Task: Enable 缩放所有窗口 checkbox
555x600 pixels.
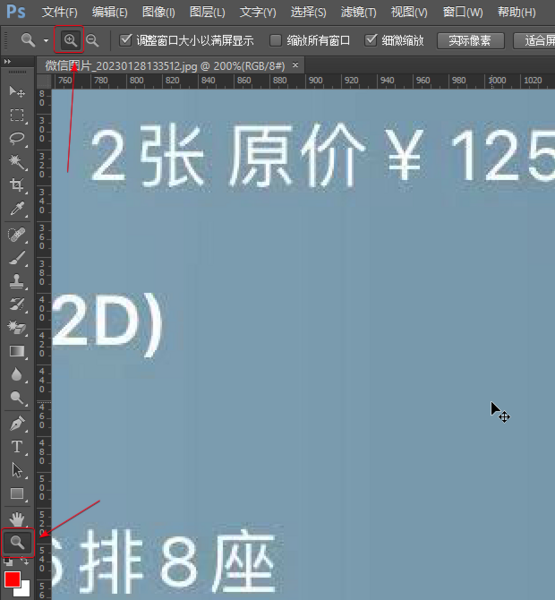Action: (275, 40)
